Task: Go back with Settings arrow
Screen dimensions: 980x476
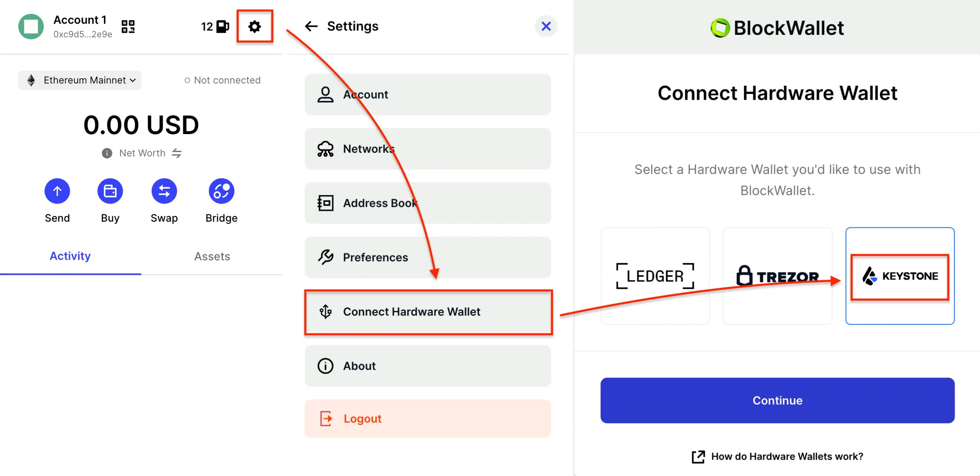Action: coord(312,26)
